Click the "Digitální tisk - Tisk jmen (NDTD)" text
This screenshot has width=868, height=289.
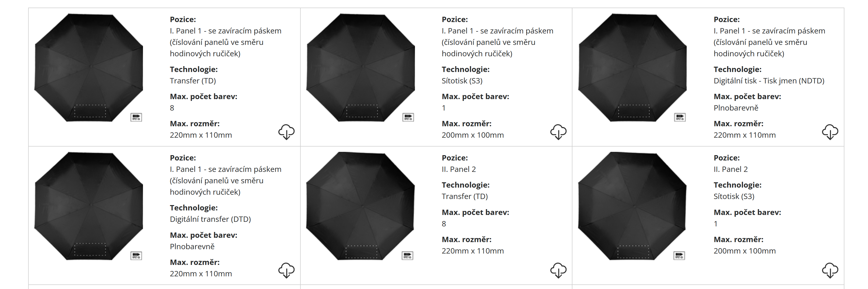point(769,81)
